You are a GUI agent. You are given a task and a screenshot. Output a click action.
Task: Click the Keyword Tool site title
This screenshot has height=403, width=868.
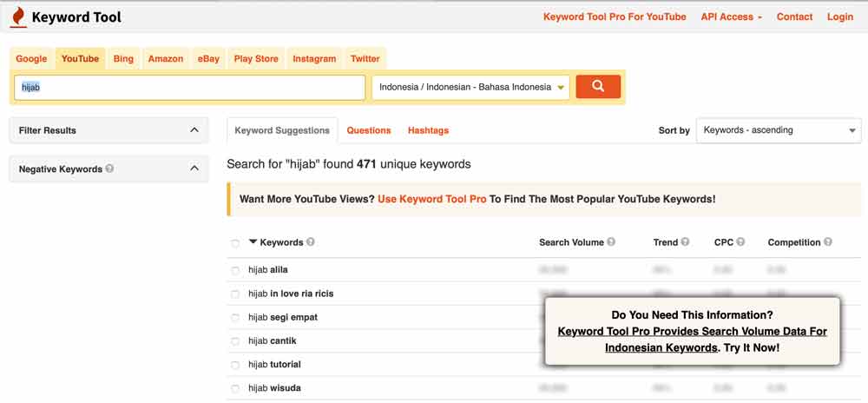(x=76, y=17)
